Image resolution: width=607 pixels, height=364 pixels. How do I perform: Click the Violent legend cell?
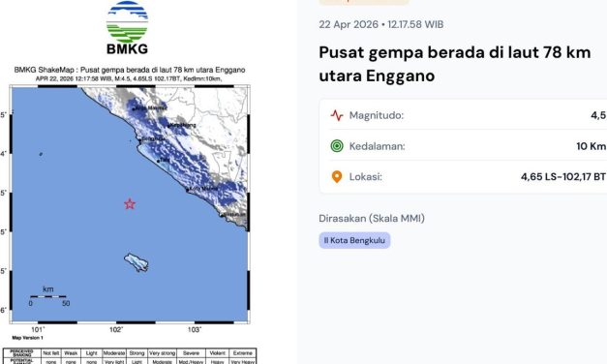[x=217, y=353]
